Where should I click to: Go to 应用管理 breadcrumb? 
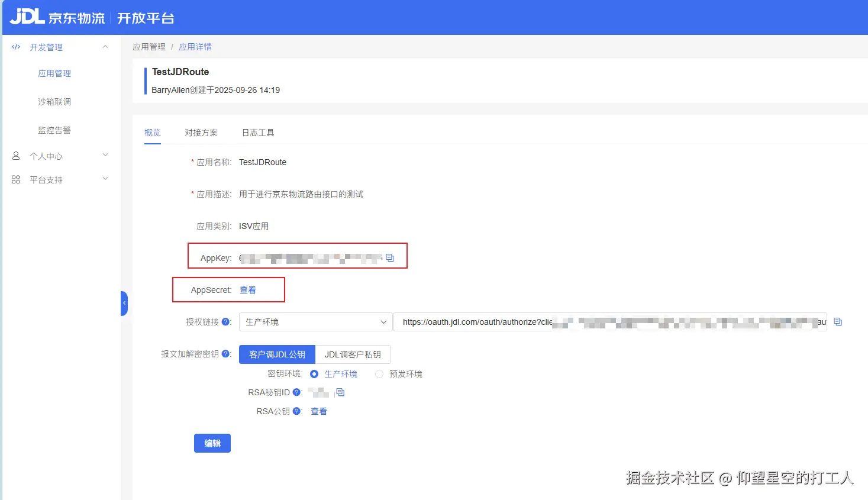point(149,47)
